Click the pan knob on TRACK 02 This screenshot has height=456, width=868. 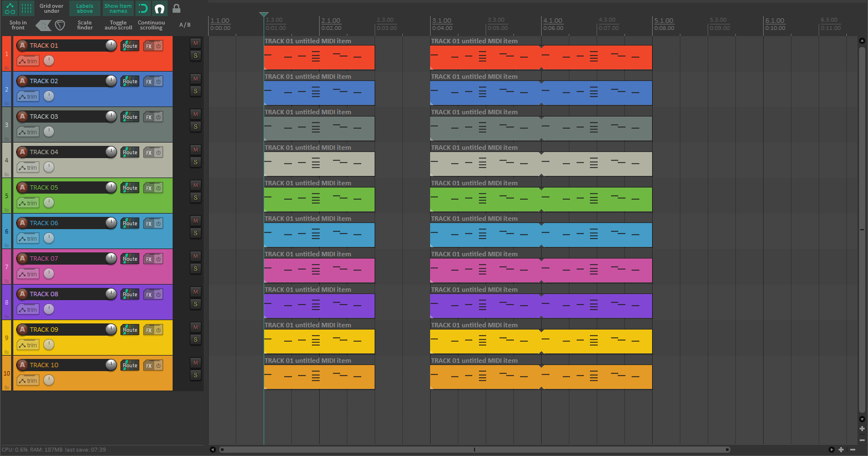tap(49, 96)
